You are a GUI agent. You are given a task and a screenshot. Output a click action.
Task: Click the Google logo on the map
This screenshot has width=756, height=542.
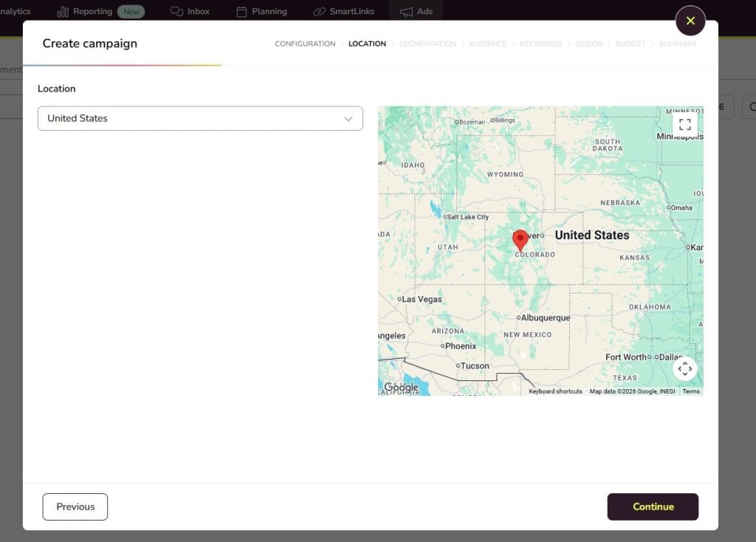(401, 387)
